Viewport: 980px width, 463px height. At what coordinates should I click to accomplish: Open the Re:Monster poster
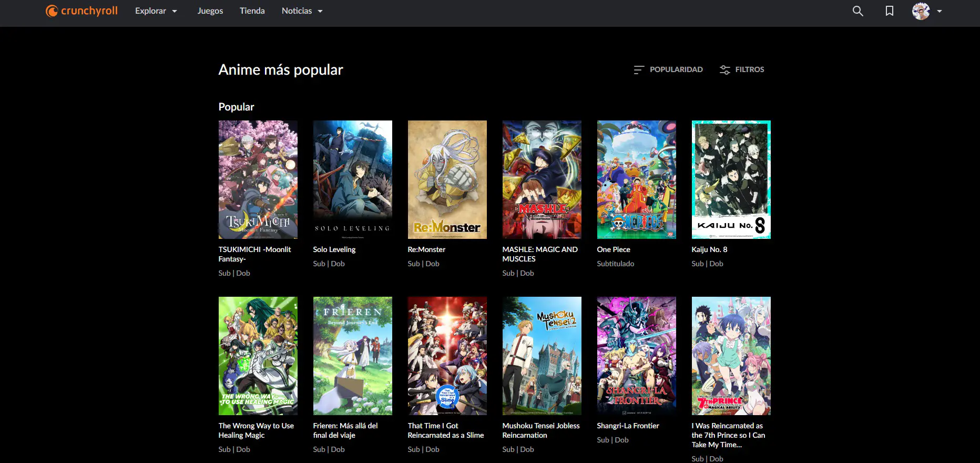tap(447, 179)
